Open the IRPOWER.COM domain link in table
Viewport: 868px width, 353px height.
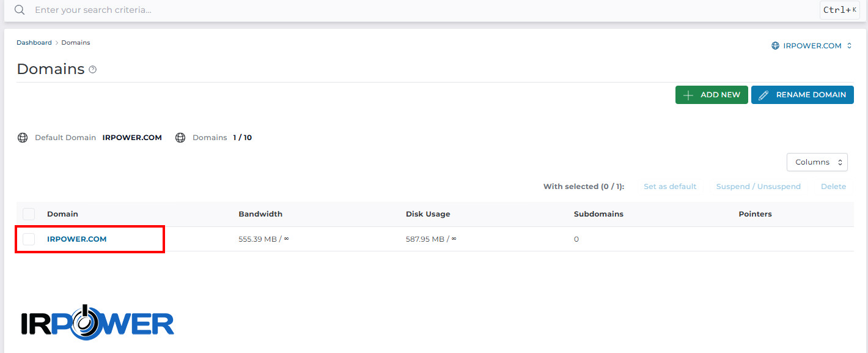click(x=77, y=239)
